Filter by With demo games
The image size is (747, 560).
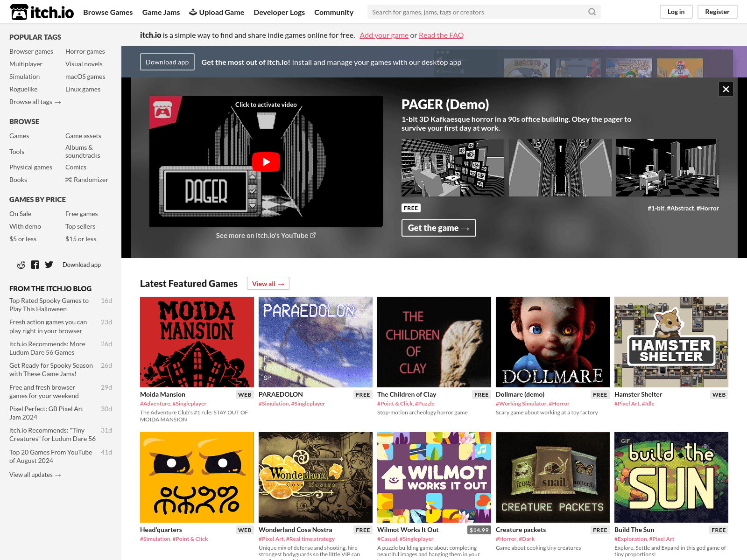25,226
